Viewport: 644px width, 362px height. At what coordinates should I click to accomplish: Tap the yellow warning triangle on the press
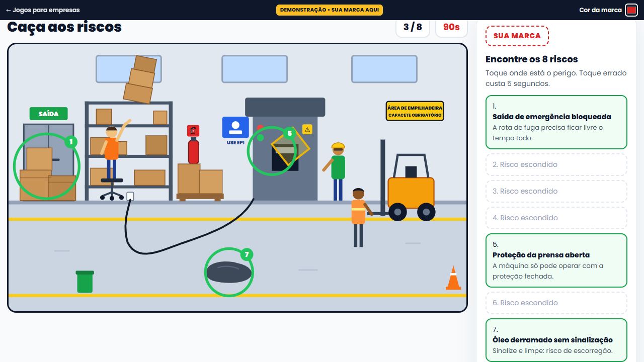tap(307, 129)
